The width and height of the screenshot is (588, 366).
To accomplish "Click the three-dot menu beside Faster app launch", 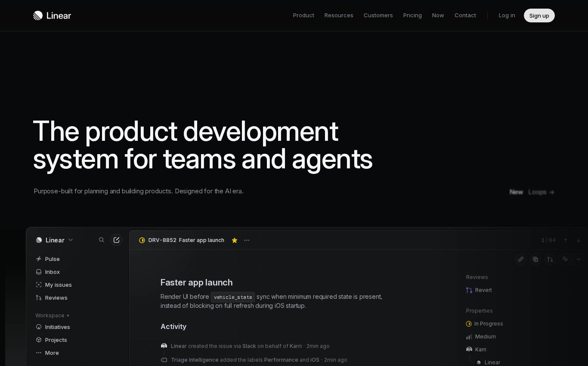I will tap(247, 240).
